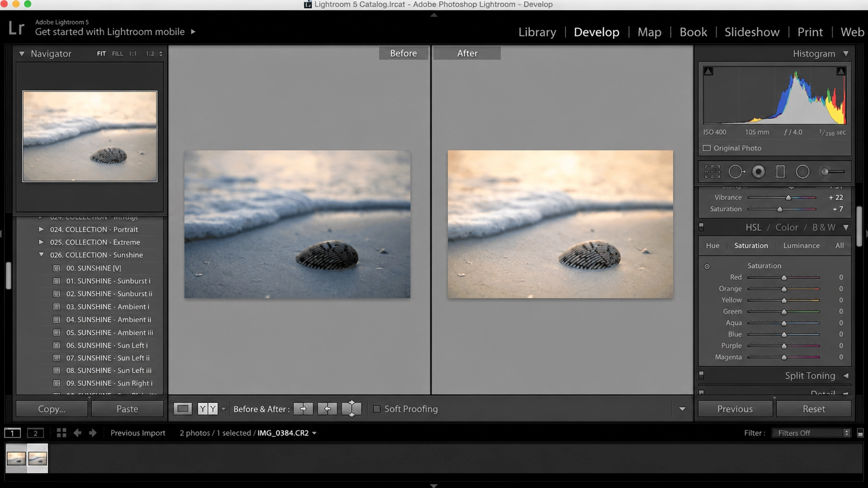Select the Spot Removal tool
The height and width of the screenshot is (488, 868).
(x=736, y=172)
